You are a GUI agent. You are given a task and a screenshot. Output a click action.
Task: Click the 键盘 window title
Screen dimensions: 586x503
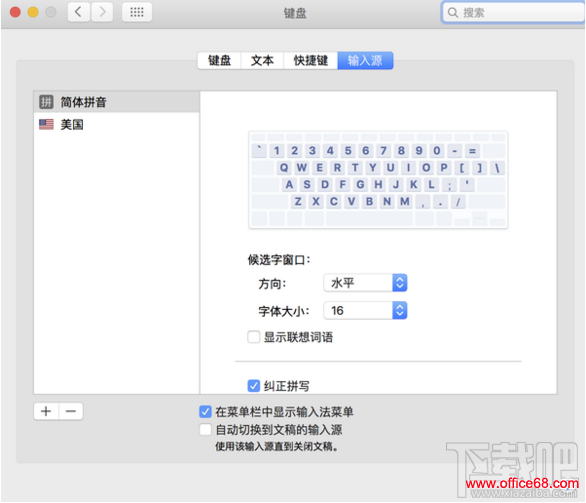295,13
